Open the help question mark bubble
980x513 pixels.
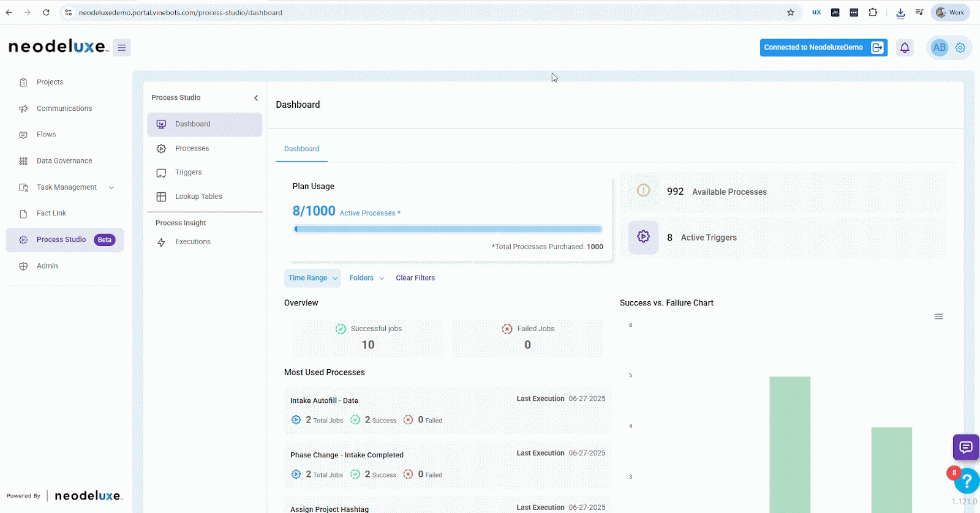pyautogui.click(x=967, y=481)
